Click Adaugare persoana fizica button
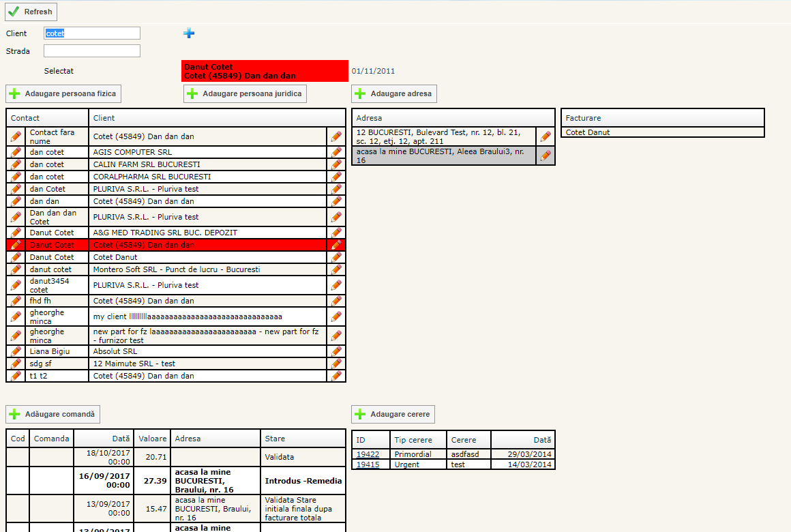Screen dimensions: 791x532 coord(63,93)
